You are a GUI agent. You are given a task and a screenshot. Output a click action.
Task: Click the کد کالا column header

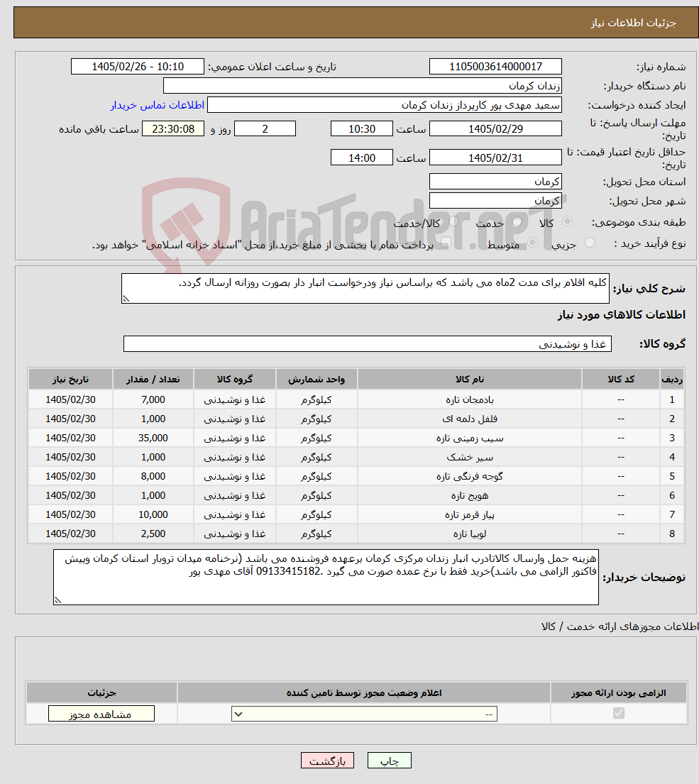pos(620,380)
